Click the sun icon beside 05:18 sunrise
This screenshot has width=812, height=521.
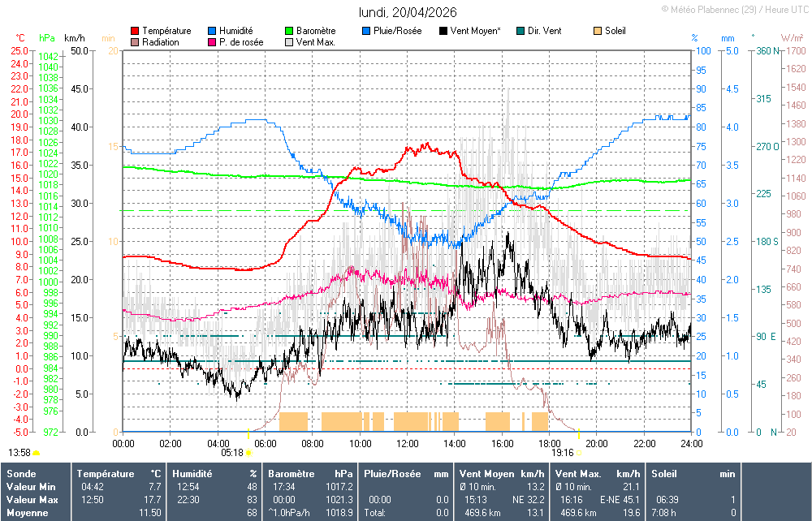248,453
